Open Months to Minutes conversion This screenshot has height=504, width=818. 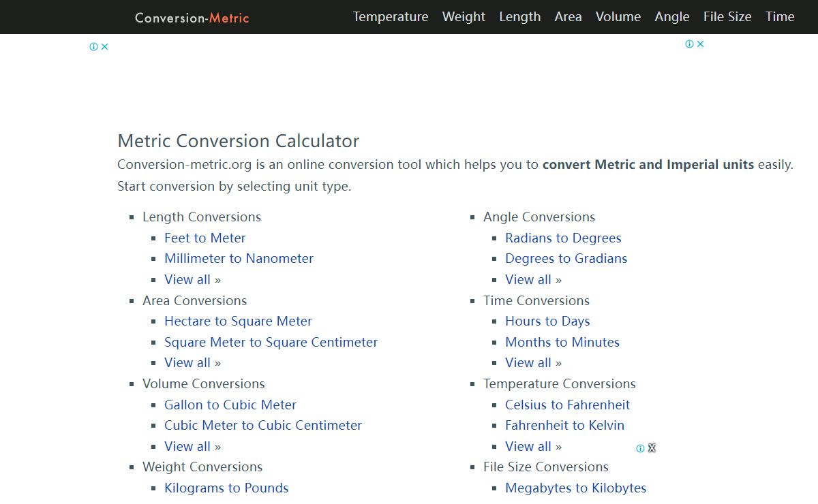pos(562,342)
